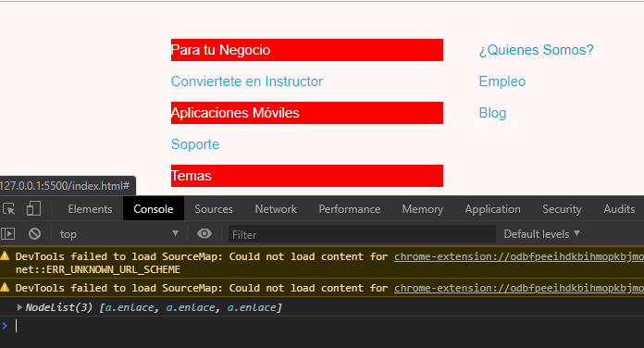The height and width of the screenshot is (348, 644).
Task: Switch to the Elements tab
Action: coord(90,209)
